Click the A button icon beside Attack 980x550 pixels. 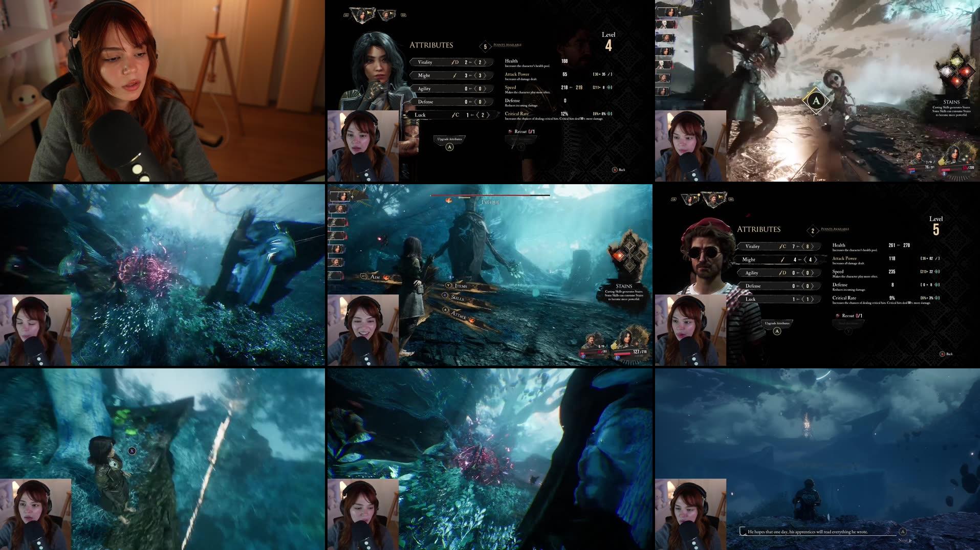coord(445,310)
